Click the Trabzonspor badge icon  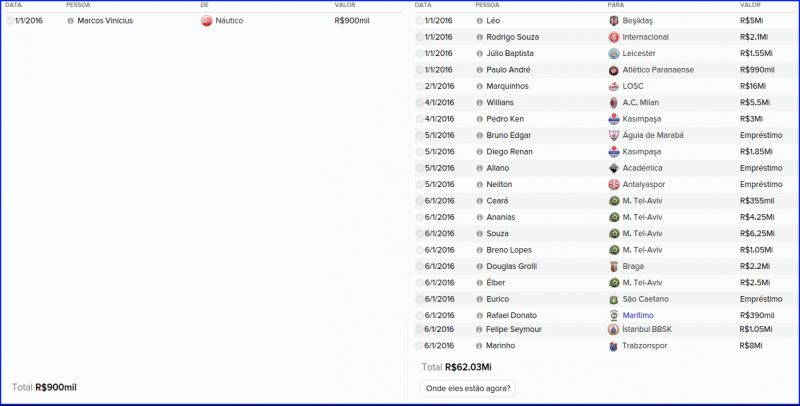tap(613, 346)
